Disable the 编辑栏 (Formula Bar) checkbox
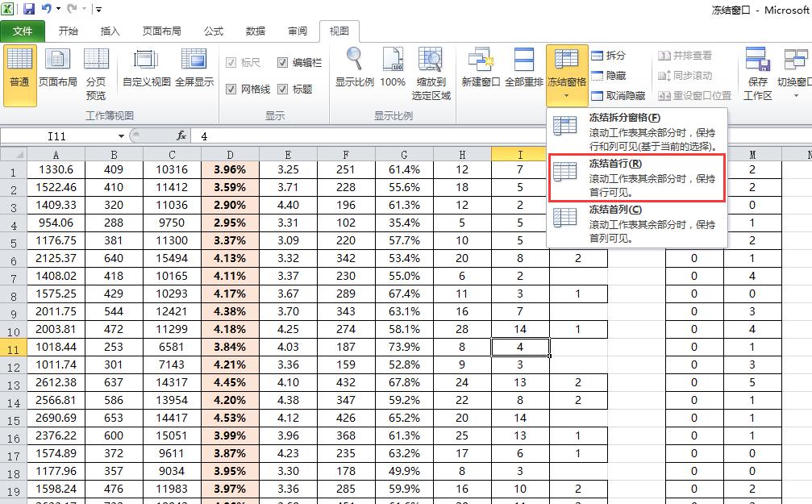The width and height of the screenshot is (812, 504). click(283, 62)
